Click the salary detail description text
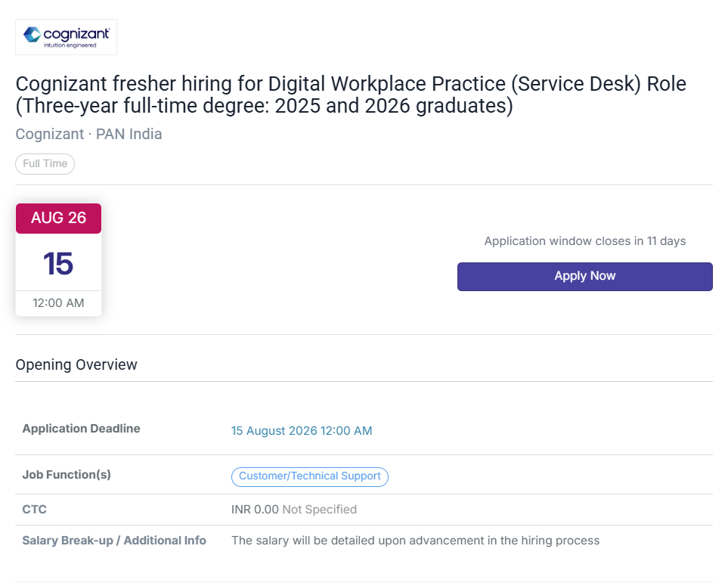This screenshot has width=728, height=583. 416,540
